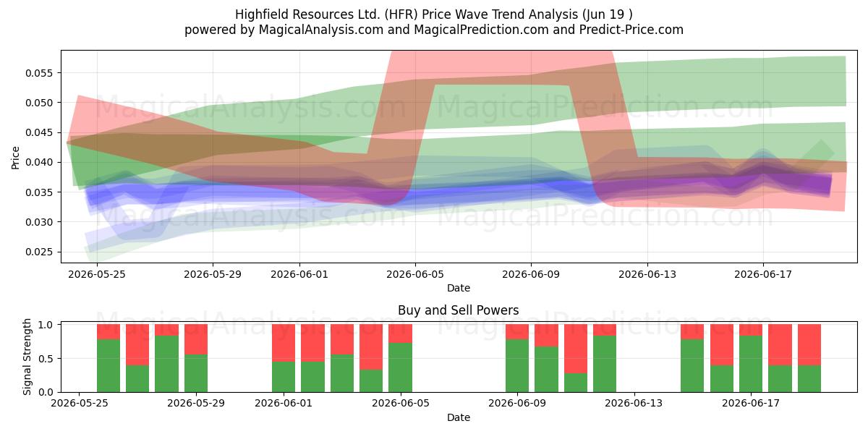This screenshot has height=434, width=868.
Task: Click the Highfield Resources Ltd. (HFR) chart title
Action: click(434, 14)
